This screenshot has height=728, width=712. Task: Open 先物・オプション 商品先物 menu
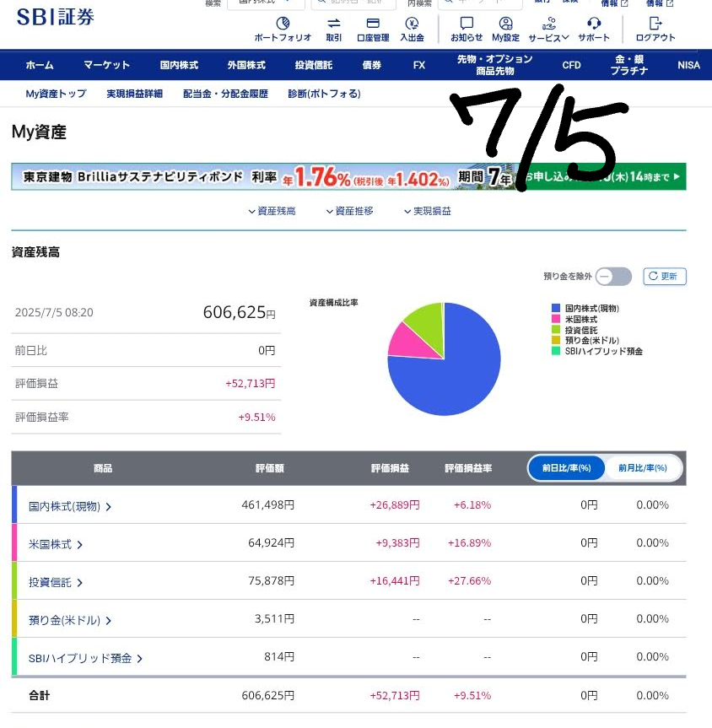coord(494,65)
